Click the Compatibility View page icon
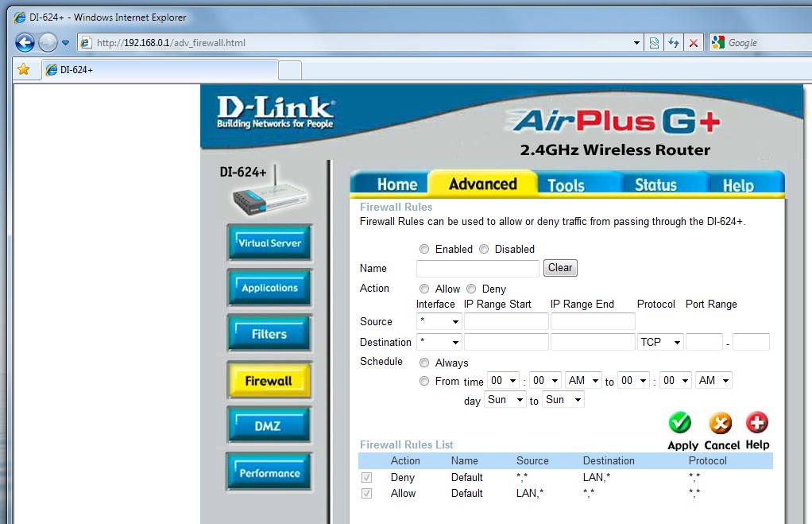This screenshot has width=812, height=524. pyautogui.click(x=654, y=43)
